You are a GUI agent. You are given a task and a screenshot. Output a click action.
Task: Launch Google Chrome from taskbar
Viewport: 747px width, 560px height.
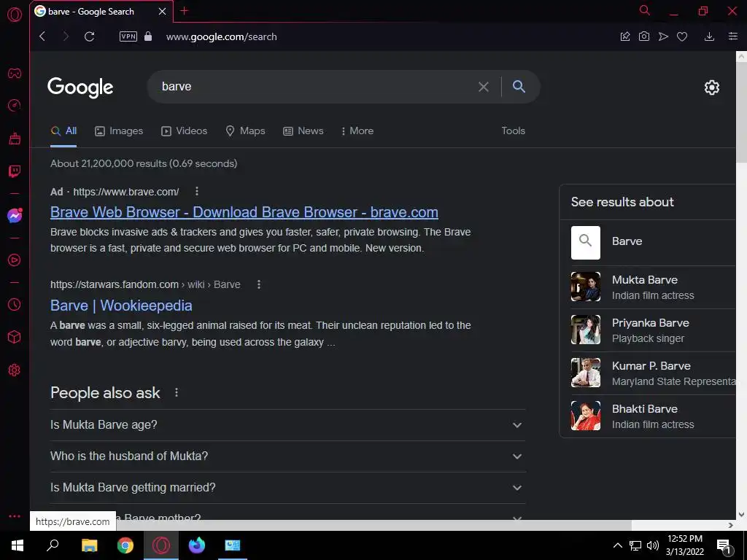(x=125, y=545)
